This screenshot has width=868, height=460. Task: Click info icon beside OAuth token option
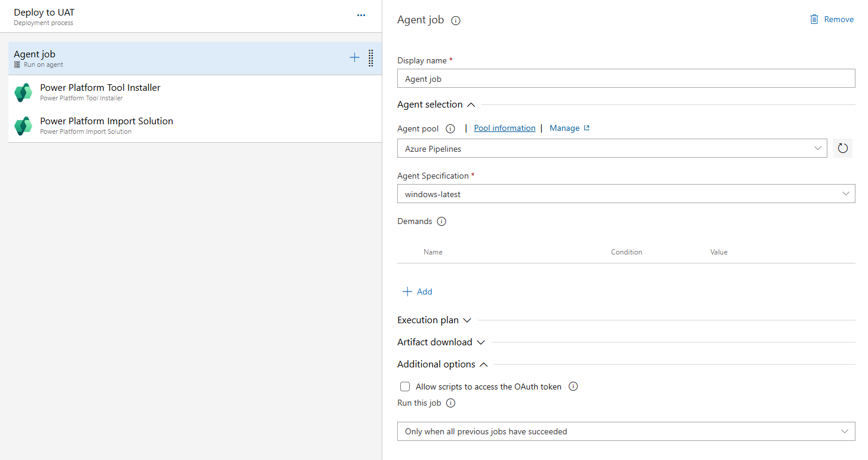573,387
